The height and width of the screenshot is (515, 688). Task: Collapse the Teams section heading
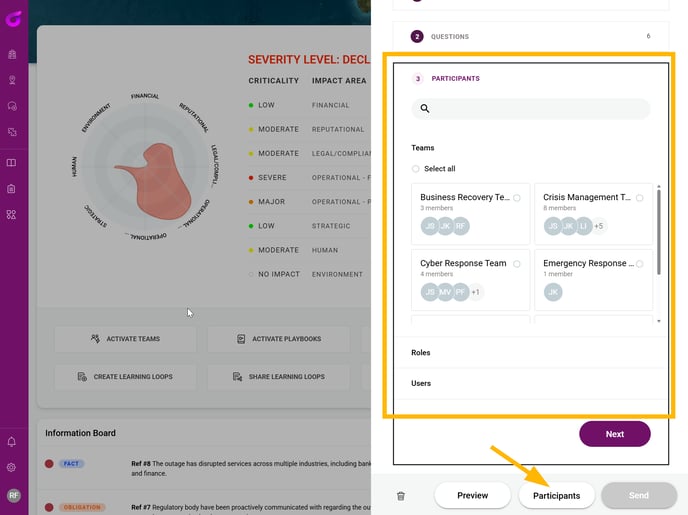point(423,148)
